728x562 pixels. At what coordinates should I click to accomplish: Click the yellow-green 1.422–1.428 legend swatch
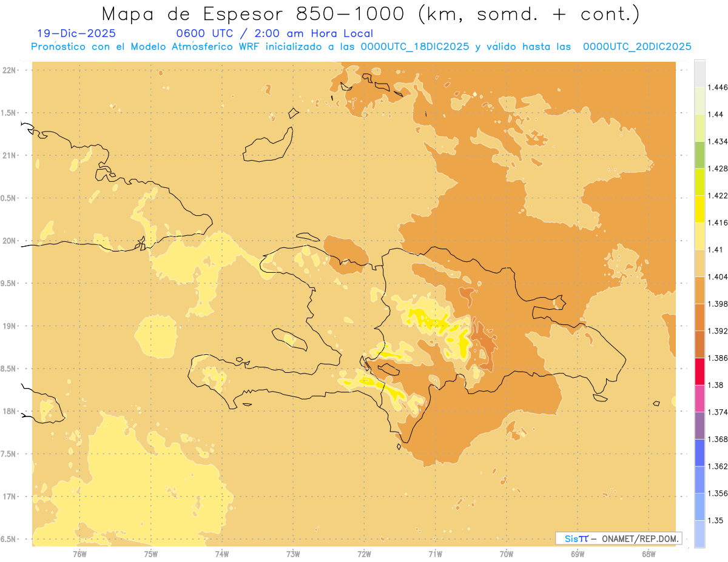(x=699, y=182)
